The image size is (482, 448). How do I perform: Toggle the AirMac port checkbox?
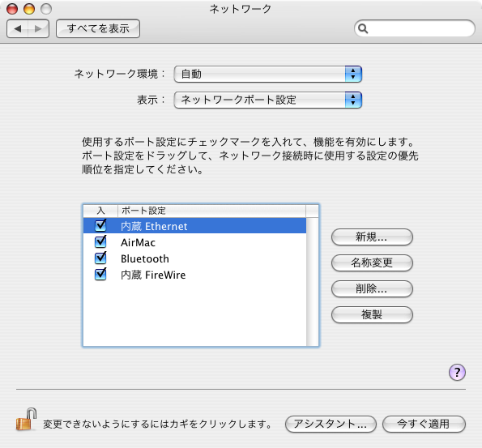tap(100, 241)
